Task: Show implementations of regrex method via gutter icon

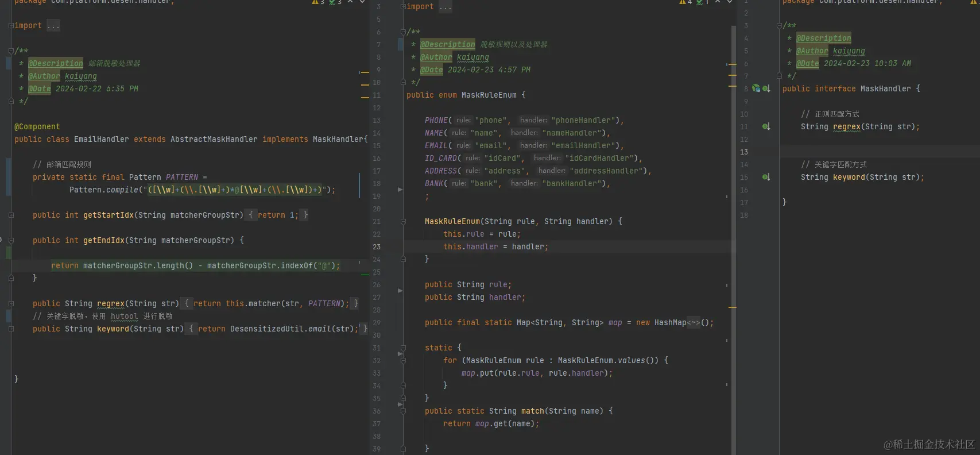Action: [766, 126]
